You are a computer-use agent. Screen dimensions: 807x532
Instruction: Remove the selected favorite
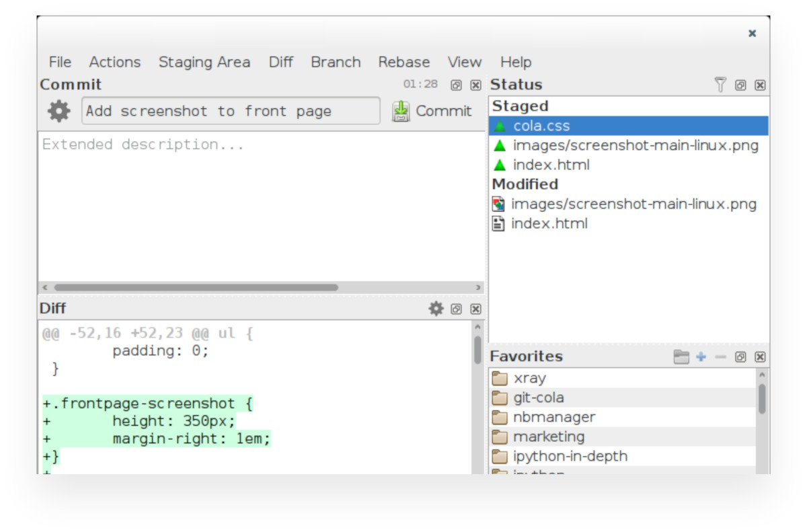coord(720,356)
